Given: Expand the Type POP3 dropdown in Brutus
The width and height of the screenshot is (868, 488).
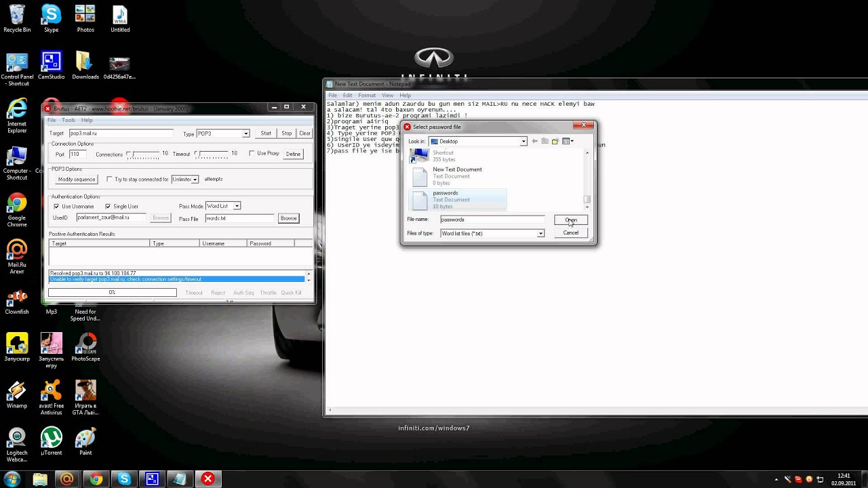Looking at the screenshot, I should [245, 134].
